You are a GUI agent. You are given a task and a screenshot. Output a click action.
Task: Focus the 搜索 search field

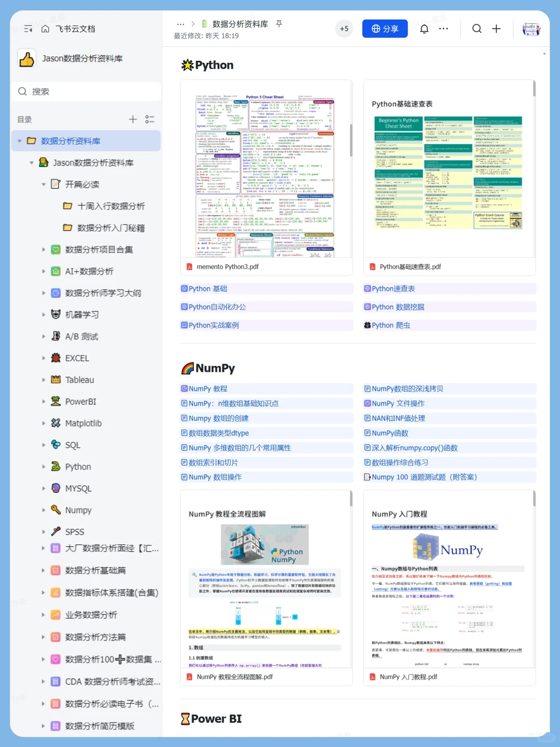point(86,91)
